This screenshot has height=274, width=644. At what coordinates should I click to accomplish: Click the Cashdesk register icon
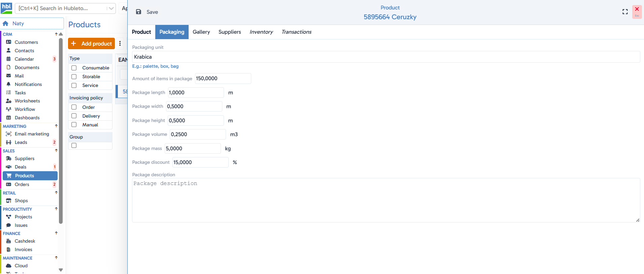(9, 241)
